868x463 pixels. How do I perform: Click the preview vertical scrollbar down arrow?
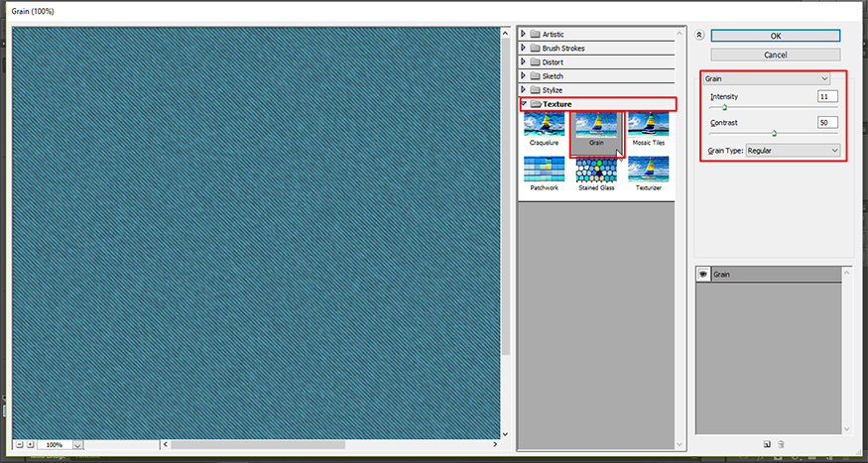click(x=505, y=434)
